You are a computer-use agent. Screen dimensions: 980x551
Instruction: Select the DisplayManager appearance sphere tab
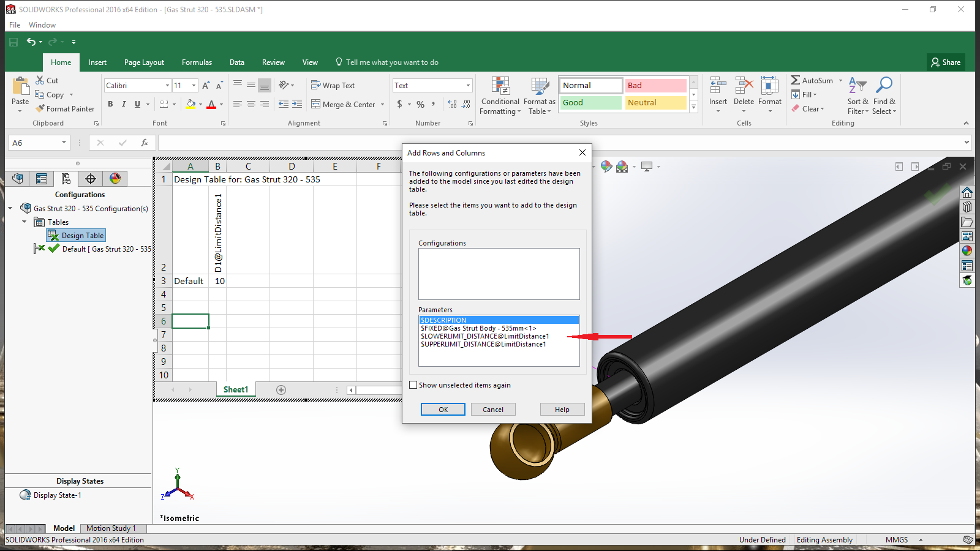[x=115, y=179]
